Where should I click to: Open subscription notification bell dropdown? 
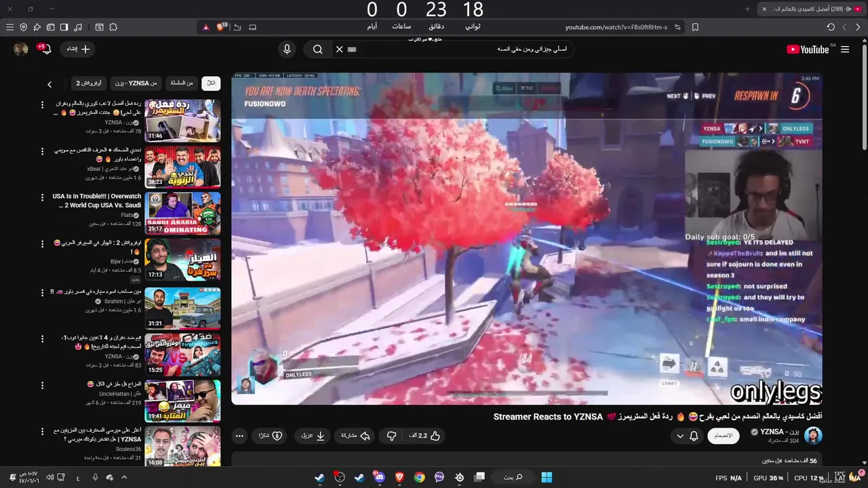(688, 436)
